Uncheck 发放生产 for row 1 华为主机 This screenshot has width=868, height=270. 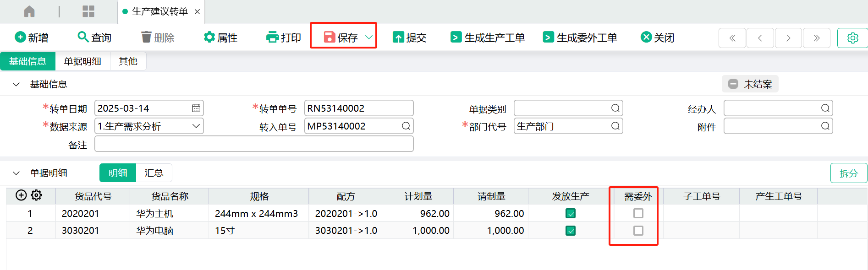[x=571, y=213]
